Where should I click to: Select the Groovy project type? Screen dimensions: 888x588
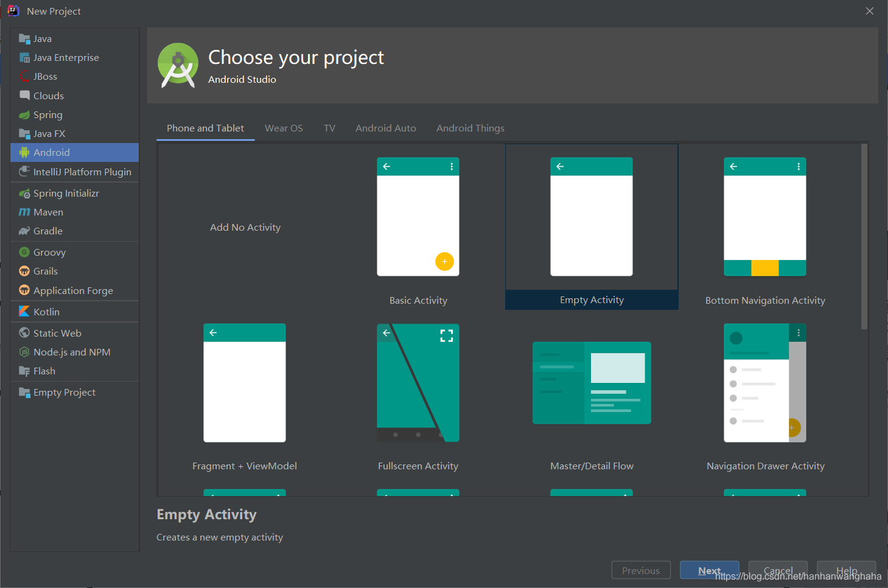click(49, 251)
